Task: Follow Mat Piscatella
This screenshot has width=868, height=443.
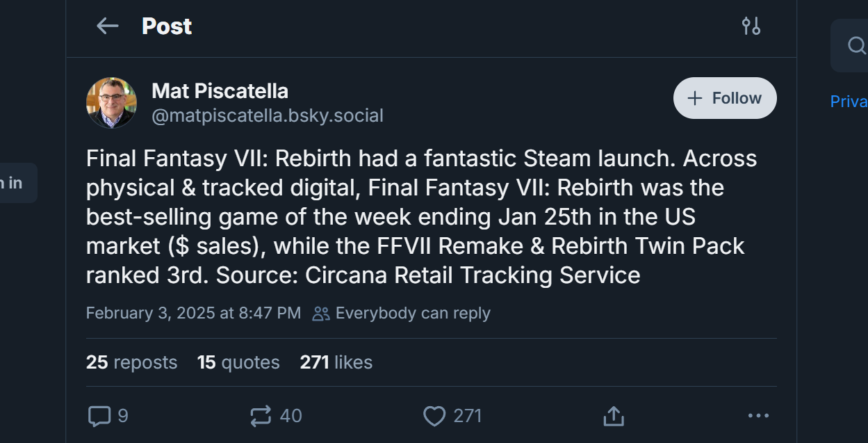Action: coord(725,98)
